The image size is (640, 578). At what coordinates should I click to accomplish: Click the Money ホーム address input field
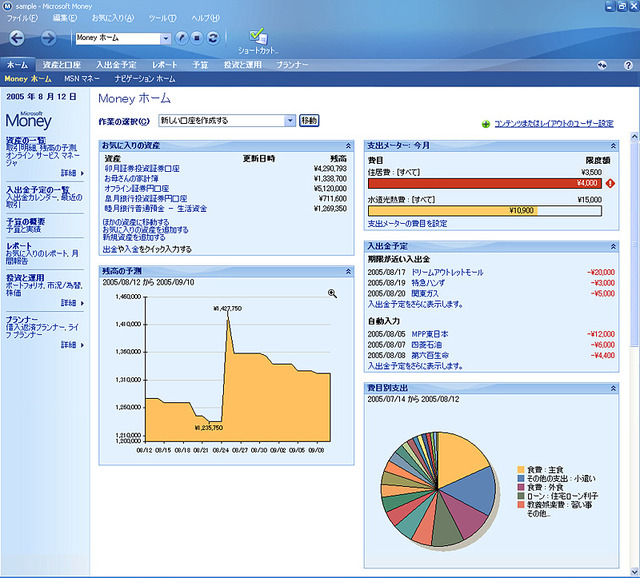click(118, 38)
